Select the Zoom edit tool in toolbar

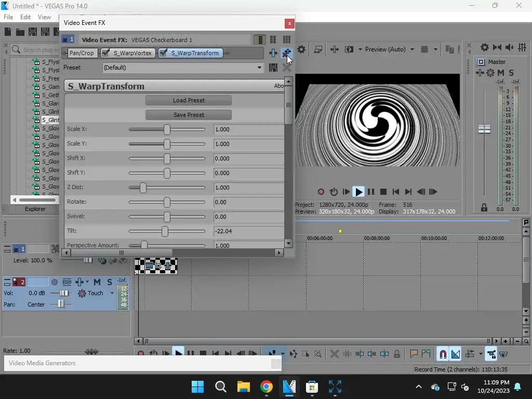pyautogui.click(x=318, y=354)
